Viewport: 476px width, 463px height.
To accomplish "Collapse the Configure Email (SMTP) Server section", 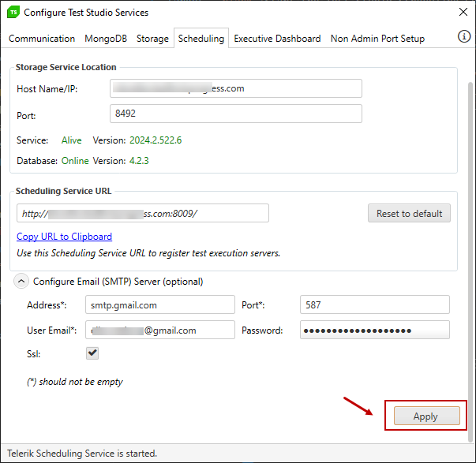I will [21, 282].
